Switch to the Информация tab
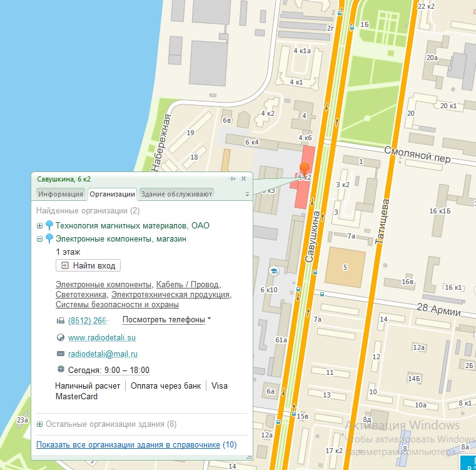The image size is (476, 470). [61, 194]
